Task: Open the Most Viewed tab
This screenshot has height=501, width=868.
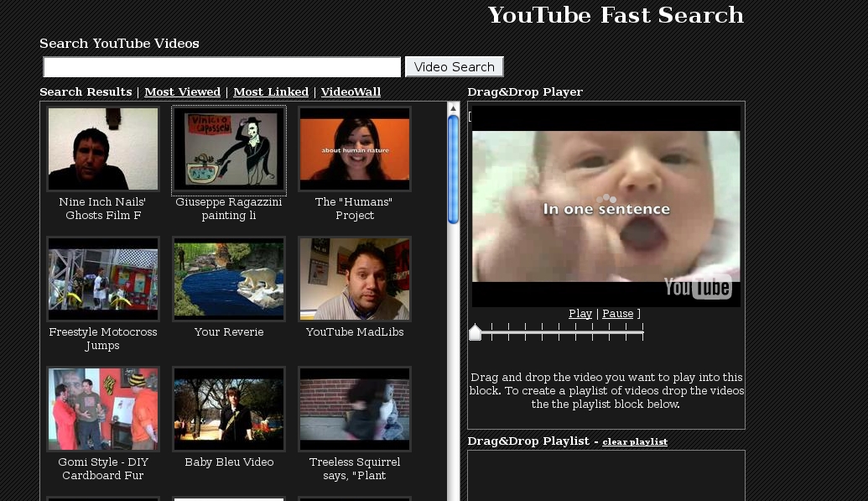Action: (x=182, y=92)
